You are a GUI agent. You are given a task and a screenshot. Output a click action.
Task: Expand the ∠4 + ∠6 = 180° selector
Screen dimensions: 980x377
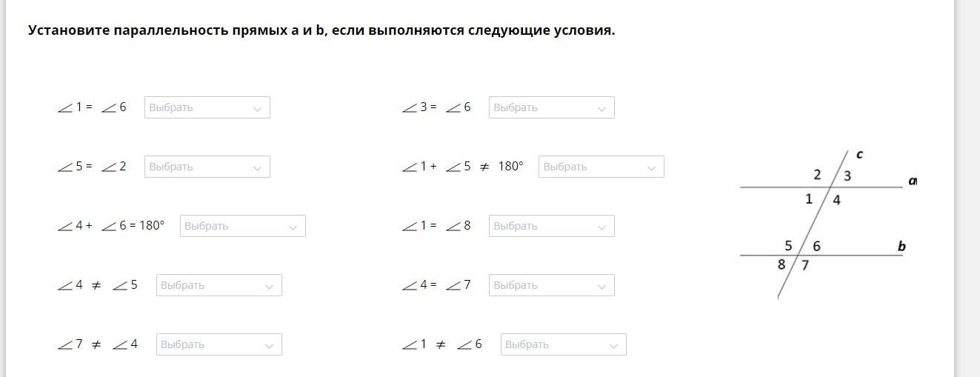pos(243,226)
